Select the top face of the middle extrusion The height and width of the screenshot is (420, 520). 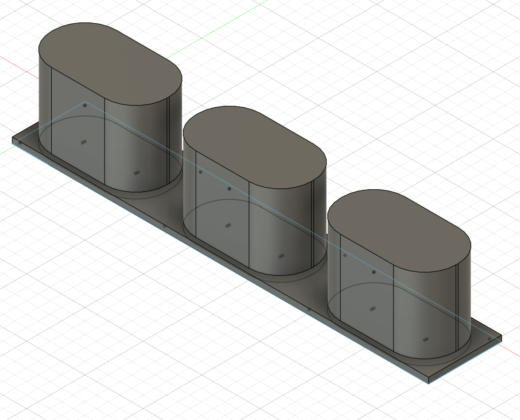[254, 147]
